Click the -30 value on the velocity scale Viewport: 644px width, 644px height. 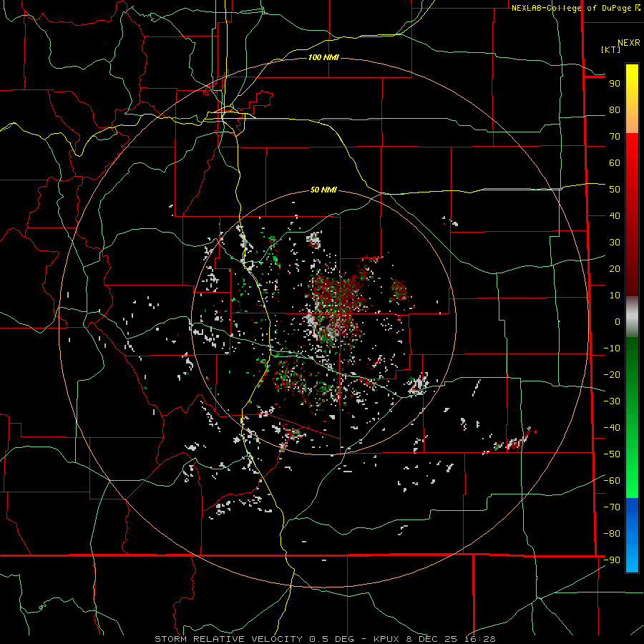coord(612,401)
